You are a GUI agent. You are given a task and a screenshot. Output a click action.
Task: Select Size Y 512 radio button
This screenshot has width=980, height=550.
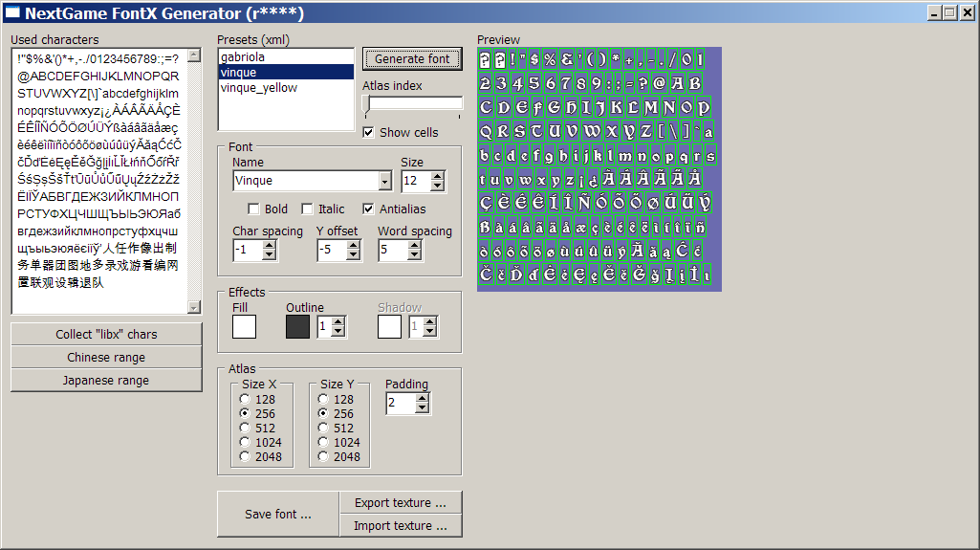click(322, 428)
